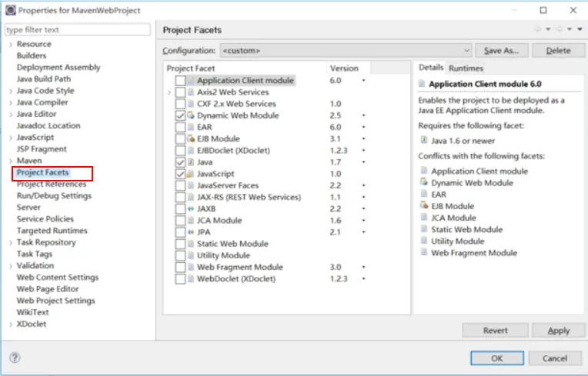This screenshot has height=376, width=588.
Task: Select Deployment Assembly in the tree
Action: (58, 68)
